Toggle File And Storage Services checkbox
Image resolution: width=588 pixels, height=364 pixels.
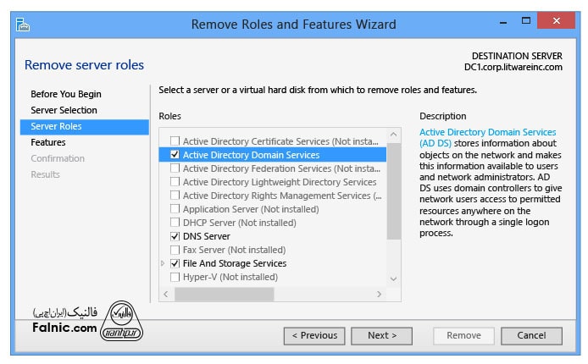click(x=175, y=263)
